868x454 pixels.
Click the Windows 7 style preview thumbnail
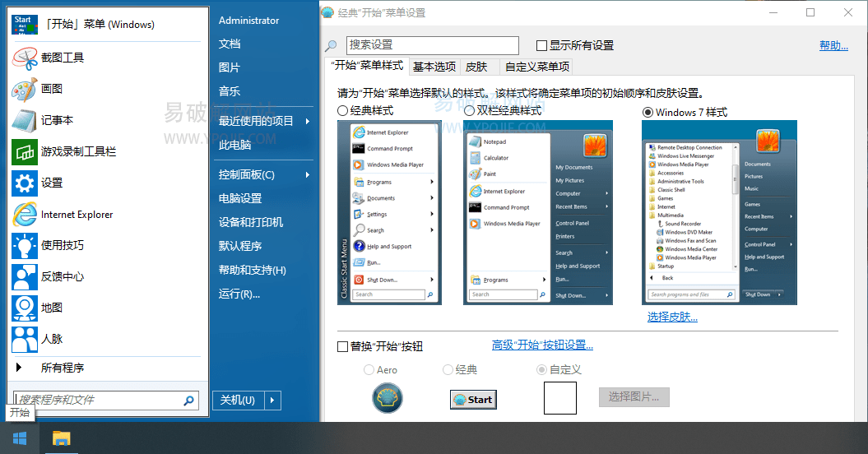[x=719, y=212]
